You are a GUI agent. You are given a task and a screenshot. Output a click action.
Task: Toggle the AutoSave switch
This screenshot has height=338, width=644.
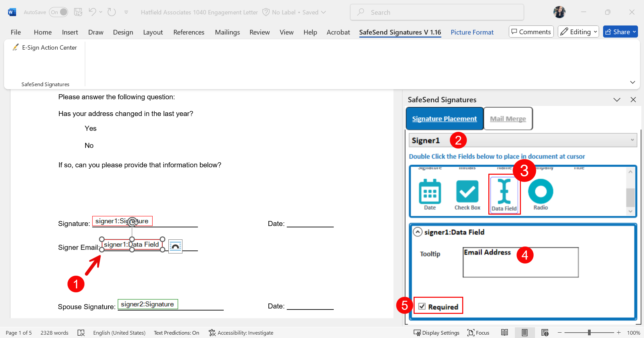(59, 12)
